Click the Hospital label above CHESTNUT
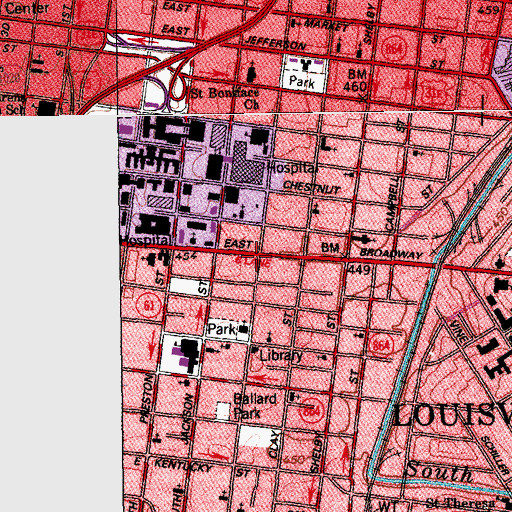The image size is (512, 512). click(292, 168)
